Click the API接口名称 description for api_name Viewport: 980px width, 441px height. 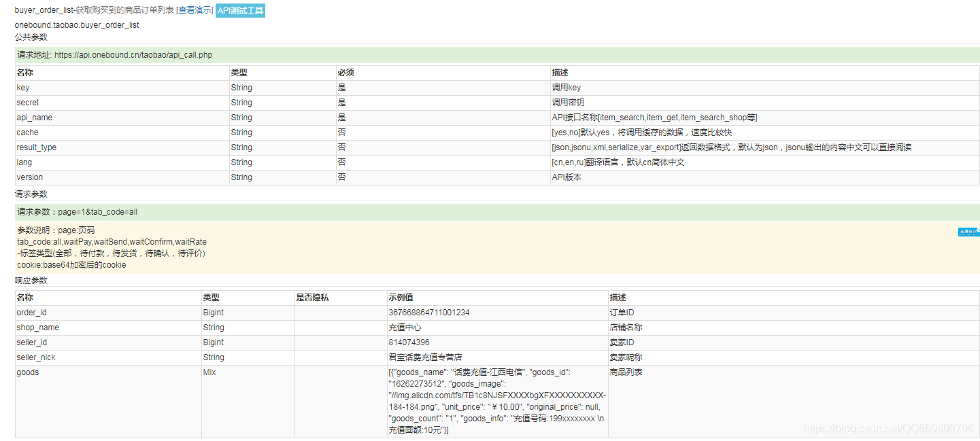point(764,118)
